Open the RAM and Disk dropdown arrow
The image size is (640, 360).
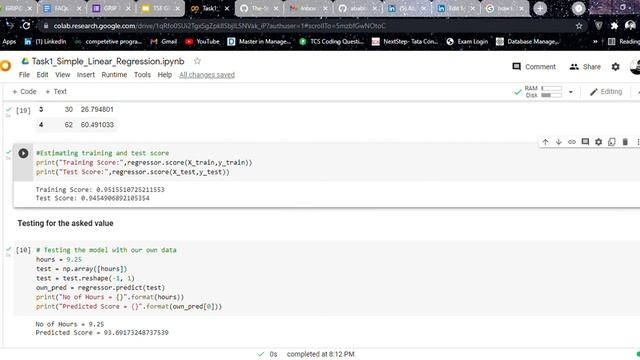pos(571,92)
